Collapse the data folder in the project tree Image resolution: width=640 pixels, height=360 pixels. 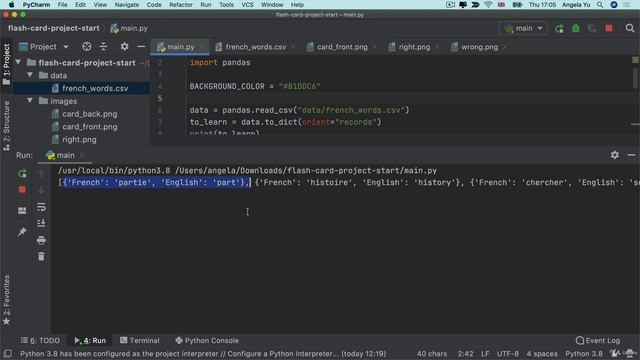(30, 75)
